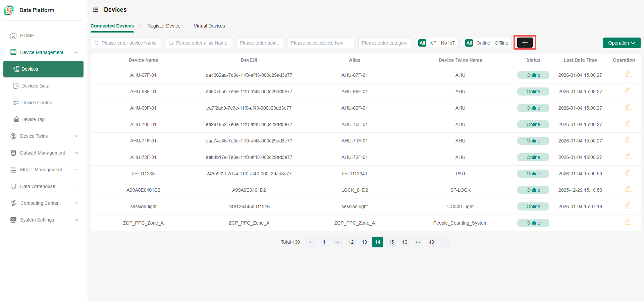Go to next page arrow

[445, 242]
